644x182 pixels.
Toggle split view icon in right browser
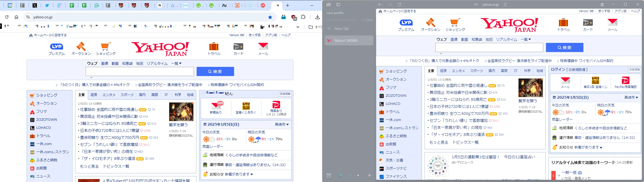click(x=602, y=5)
